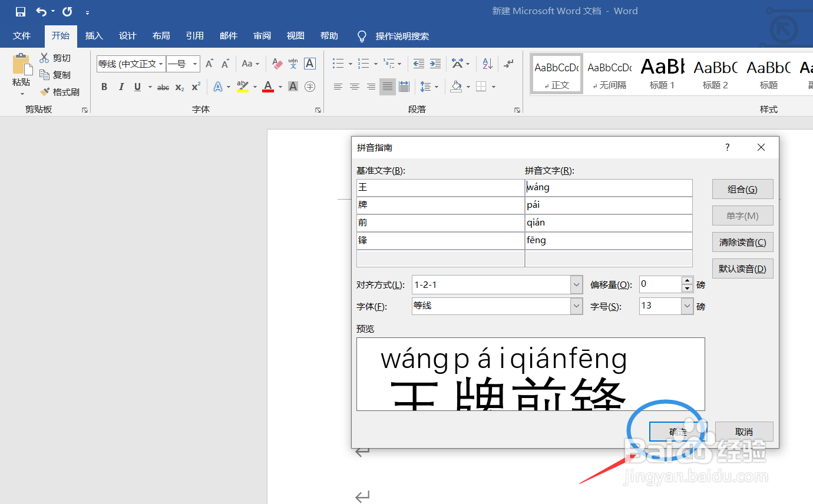Switch to the 设计 tab

[128, 36]
